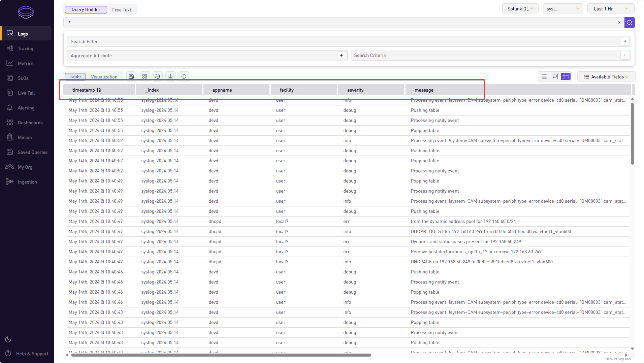Switch to the Visualization tab
Viewport: 644px width, 363px height.
click(x=104, y=77)
